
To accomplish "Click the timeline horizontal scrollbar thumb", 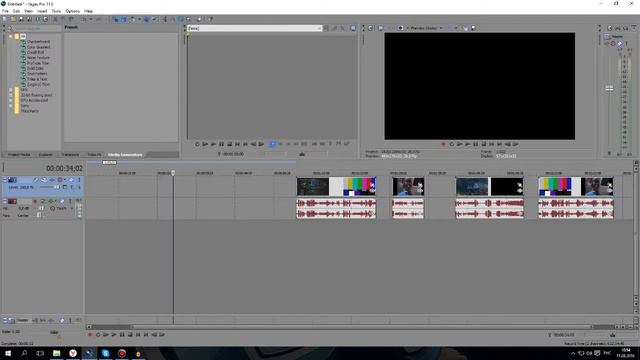I will 361,327.
